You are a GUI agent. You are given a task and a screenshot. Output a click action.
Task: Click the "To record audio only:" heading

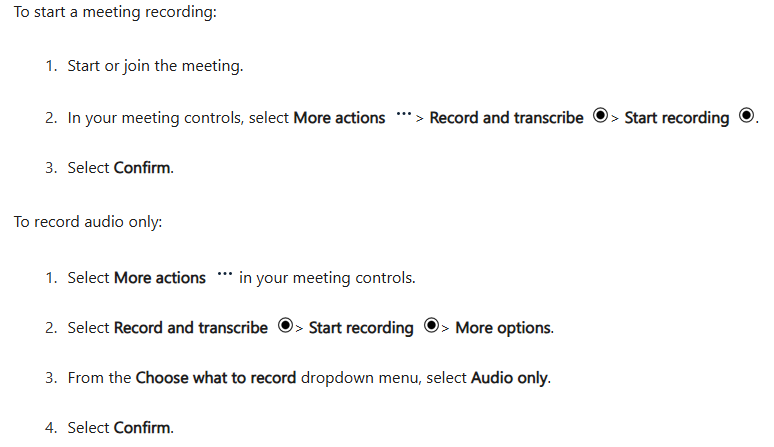pos(88,221)
